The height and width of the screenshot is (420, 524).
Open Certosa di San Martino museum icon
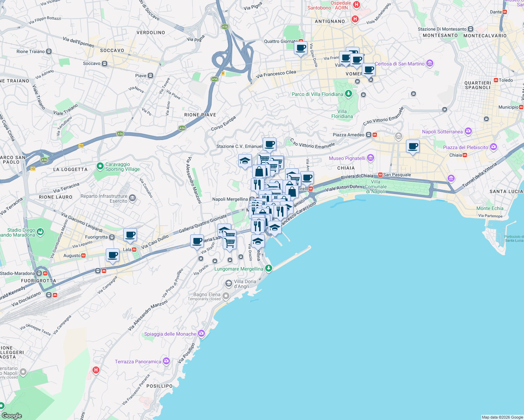pyautogui.click(x=430, y=63)
